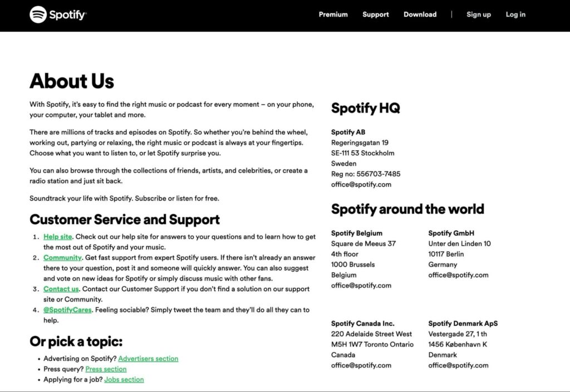Click the 1456 København K line
This screenshot has height=392, width=570.
pyautogui.click(x=458, y=344)
